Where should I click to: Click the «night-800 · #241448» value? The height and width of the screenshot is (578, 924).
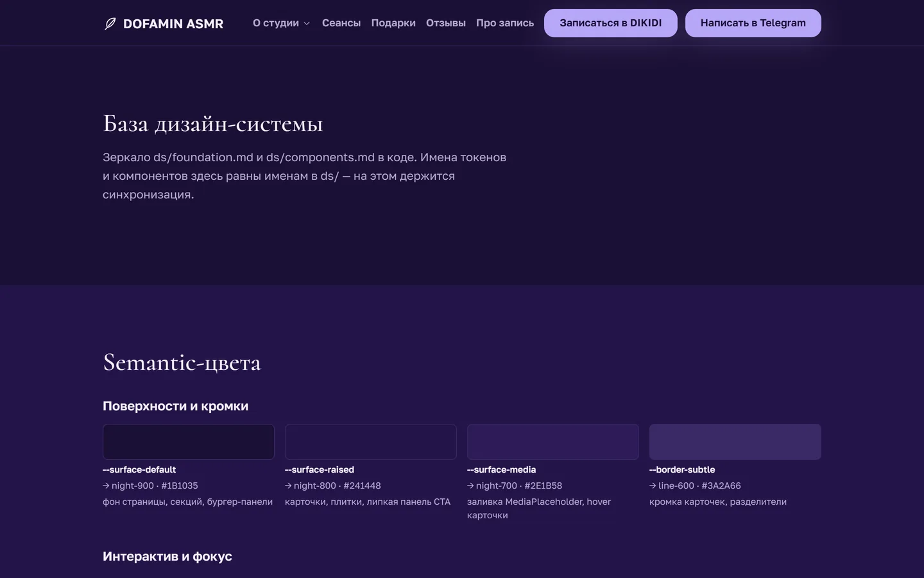pos(338,486)
